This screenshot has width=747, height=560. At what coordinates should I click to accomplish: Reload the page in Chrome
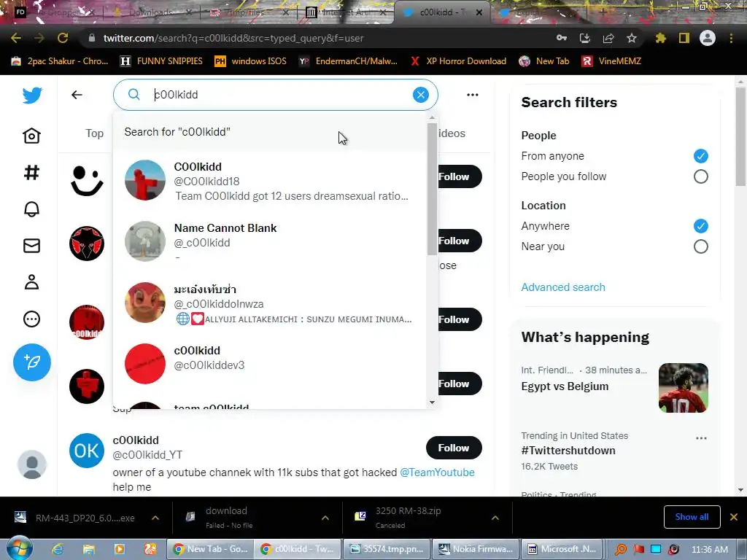[63, 38]
